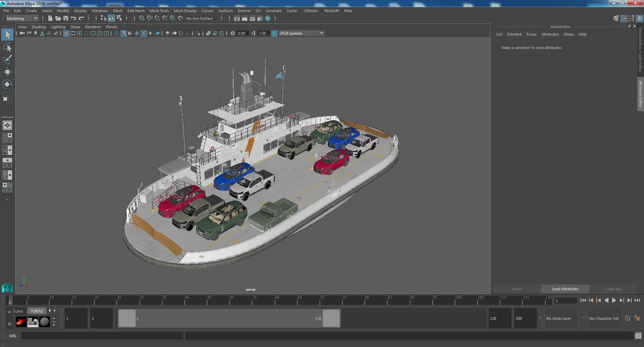Redo the last undone action

(81, 18)
